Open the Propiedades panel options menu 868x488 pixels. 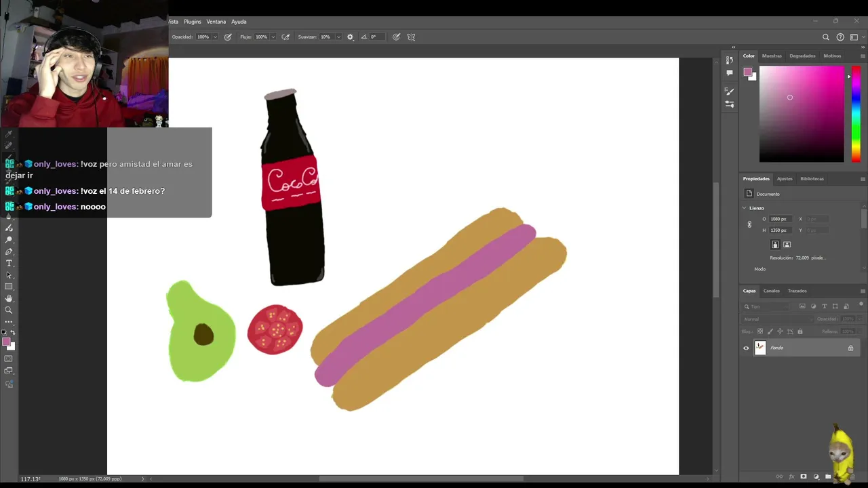click(863, 179)
